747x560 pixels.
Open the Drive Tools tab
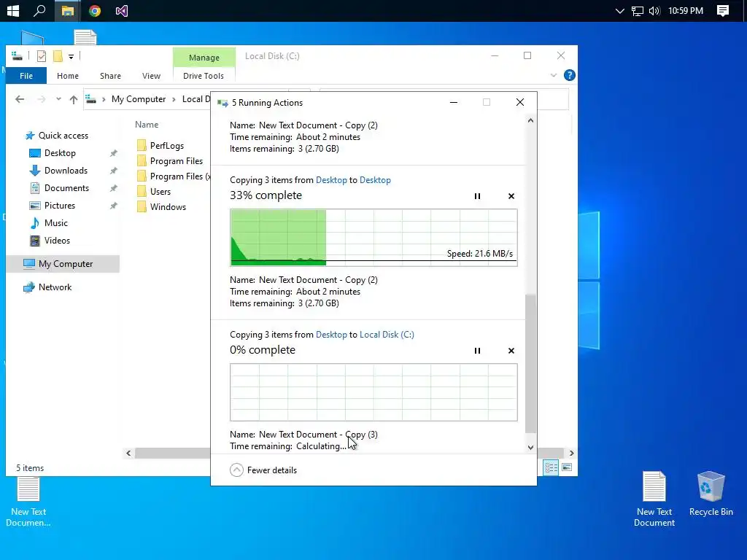click(x=204, y=76)
